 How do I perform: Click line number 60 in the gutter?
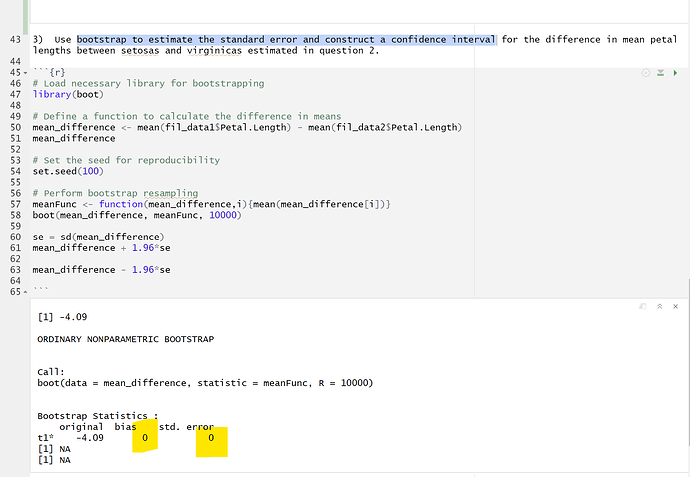click(15, 237)
